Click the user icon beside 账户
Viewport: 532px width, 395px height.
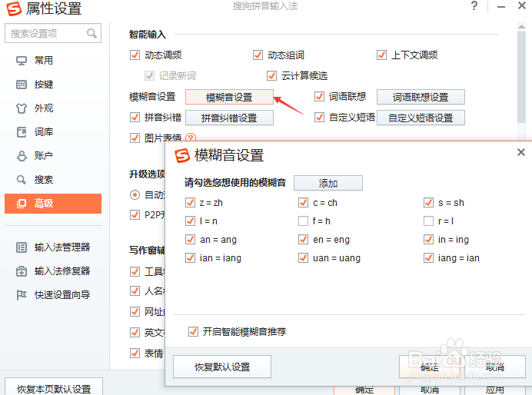(x=22, y=156)
